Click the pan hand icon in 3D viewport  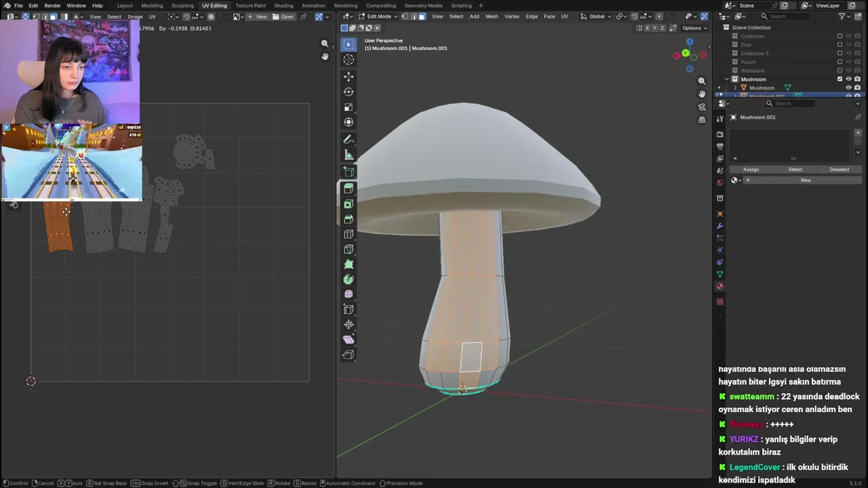[x=702, y=94]
